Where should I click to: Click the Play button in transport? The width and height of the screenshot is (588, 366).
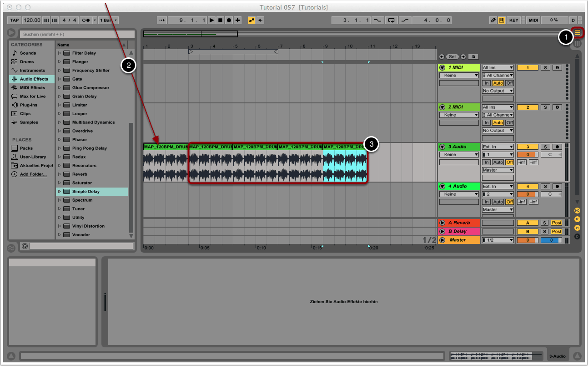(x=212, y=20)
